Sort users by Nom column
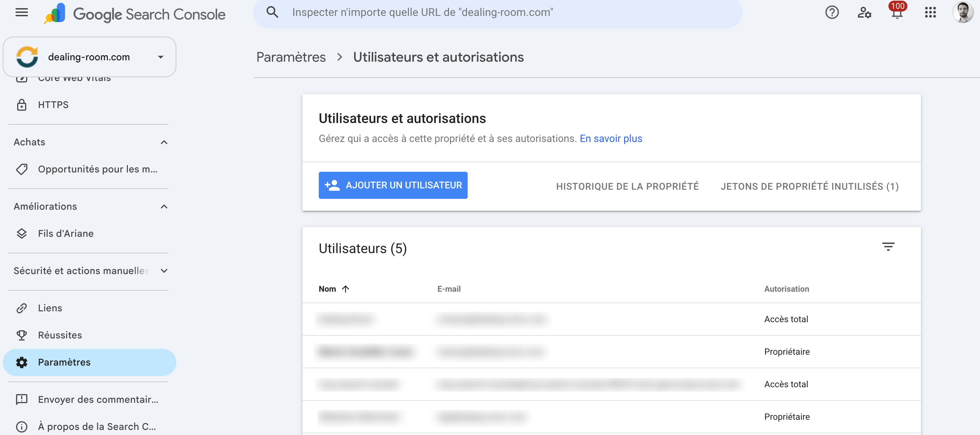Viewport: 980px width, 435px height. [x=327, y=289]
